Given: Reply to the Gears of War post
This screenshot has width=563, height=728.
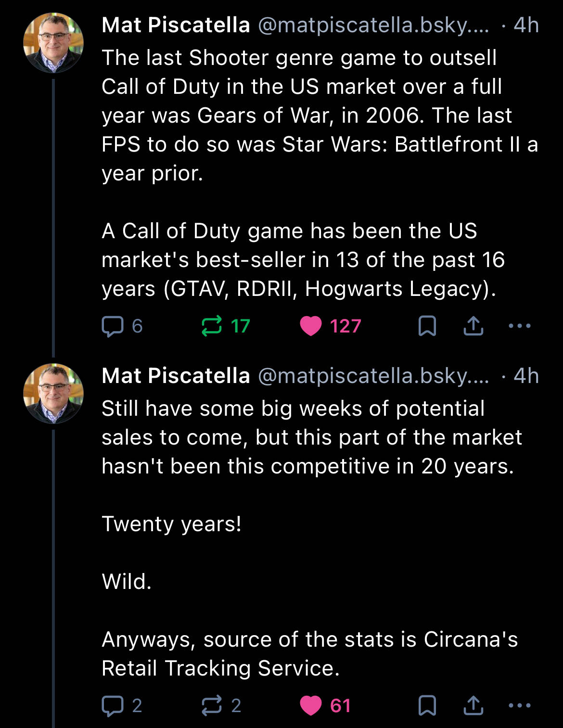Looking at the screenshot, I should (x=113, y=326).
